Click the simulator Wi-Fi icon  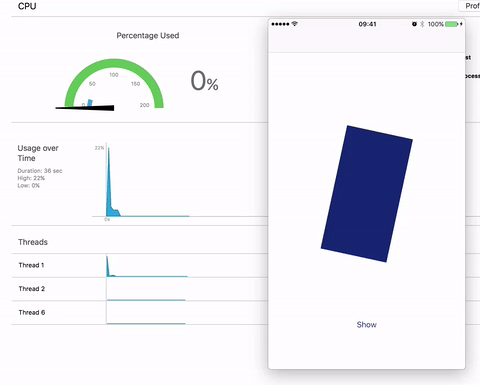pos(295,24)
